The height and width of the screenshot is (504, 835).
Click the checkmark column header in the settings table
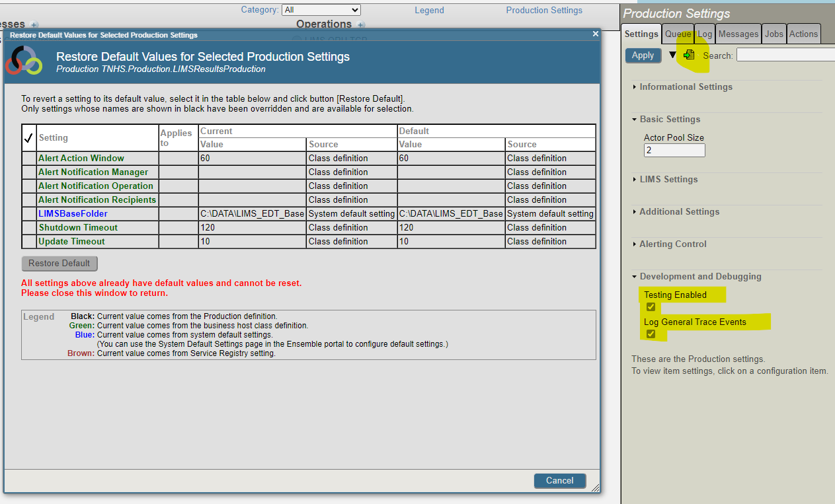[28, 137]
